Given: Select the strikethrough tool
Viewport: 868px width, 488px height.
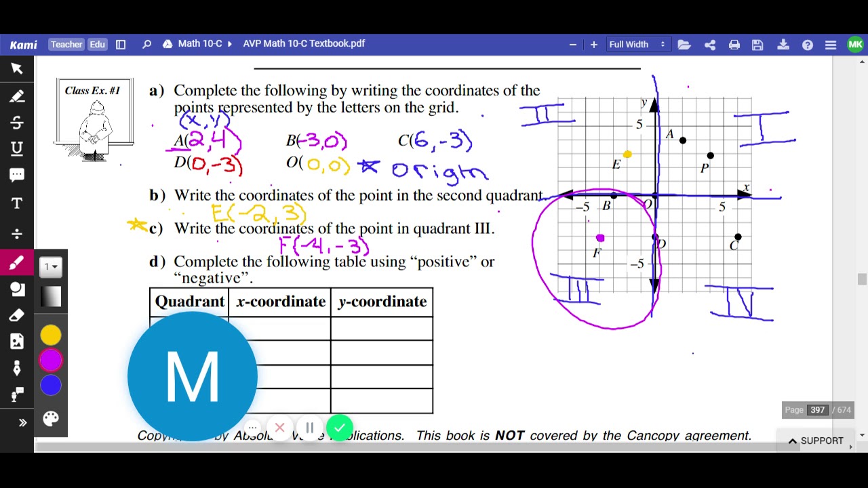Looking at the screenshot, I should [x=17, y=123].
